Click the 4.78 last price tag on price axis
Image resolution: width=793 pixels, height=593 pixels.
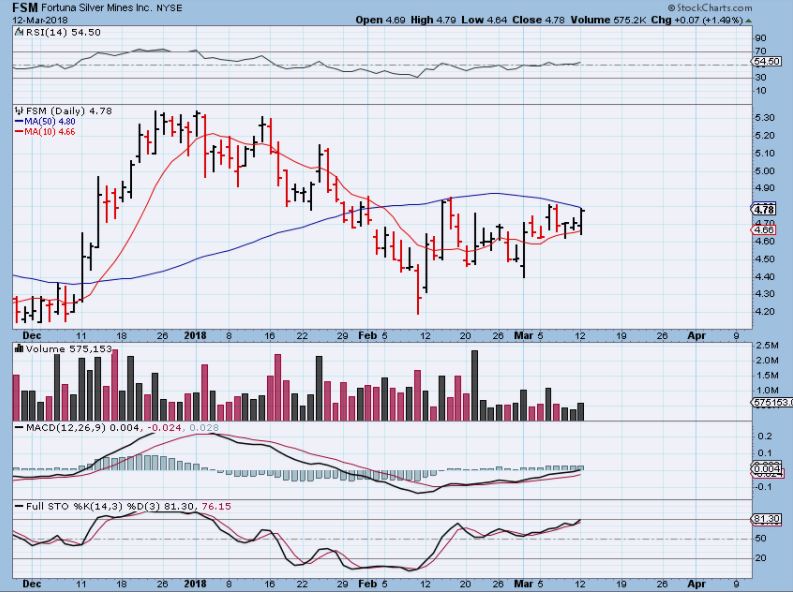(x=763, y=209)
